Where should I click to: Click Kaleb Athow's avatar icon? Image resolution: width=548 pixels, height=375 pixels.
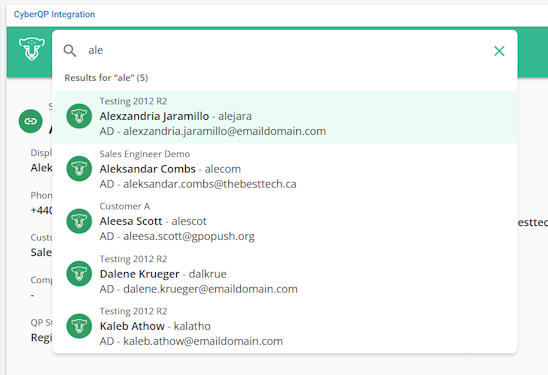[x=79, y=326]
